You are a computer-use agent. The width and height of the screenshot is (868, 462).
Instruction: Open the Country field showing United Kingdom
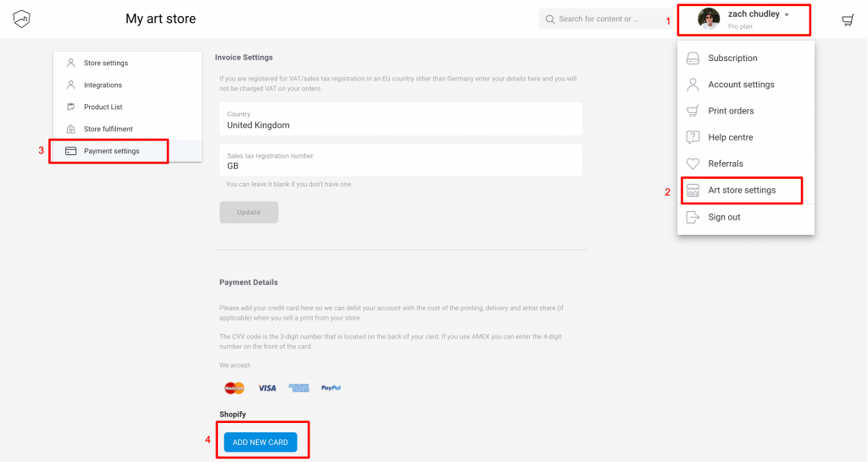coord(401,119)
